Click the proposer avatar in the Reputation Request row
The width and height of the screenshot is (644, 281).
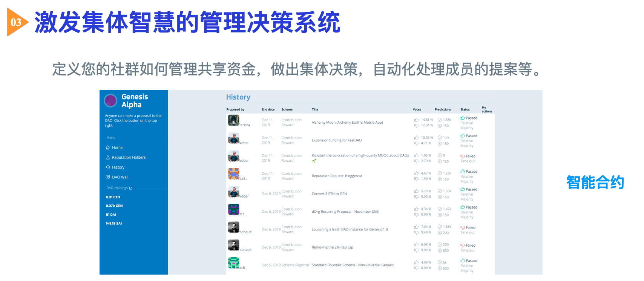point(233,174)
